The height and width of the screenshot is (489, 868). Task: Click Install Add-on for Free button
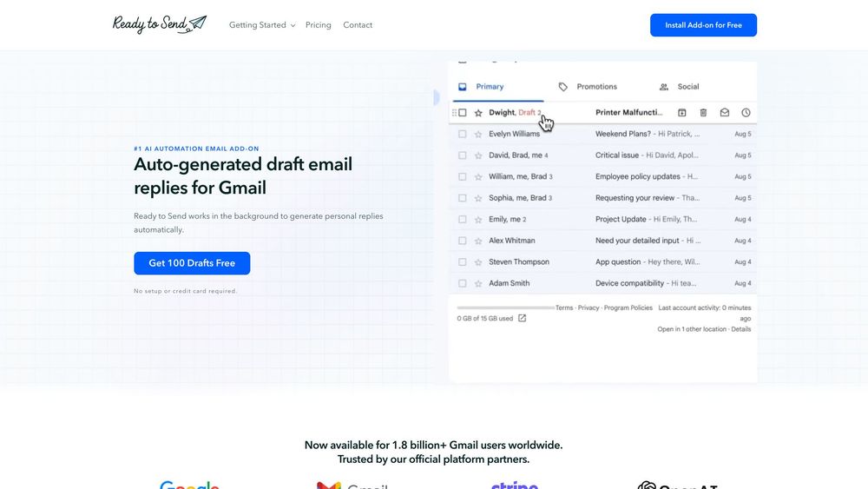coord(703,25)
